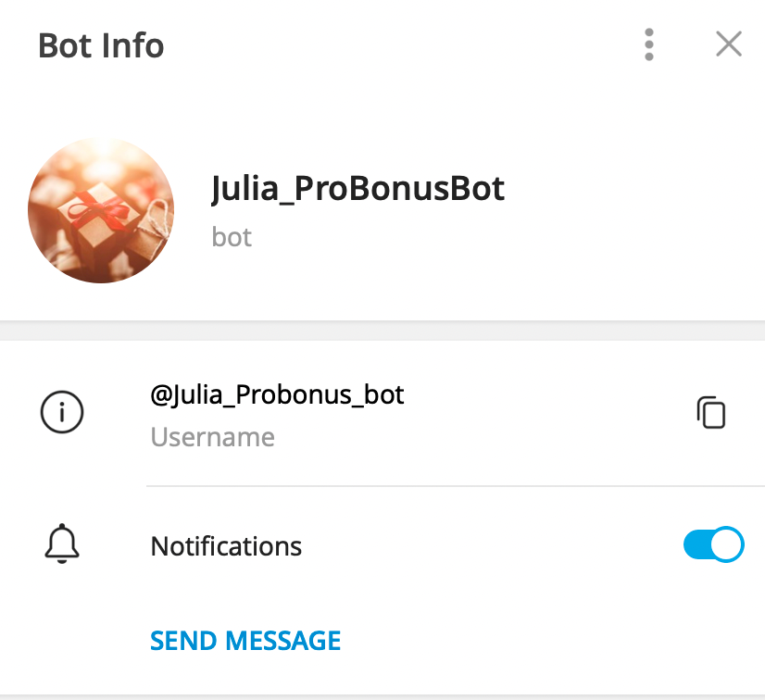Click the Notifications label text
This screenshot has width=765, height=700.
226,546
